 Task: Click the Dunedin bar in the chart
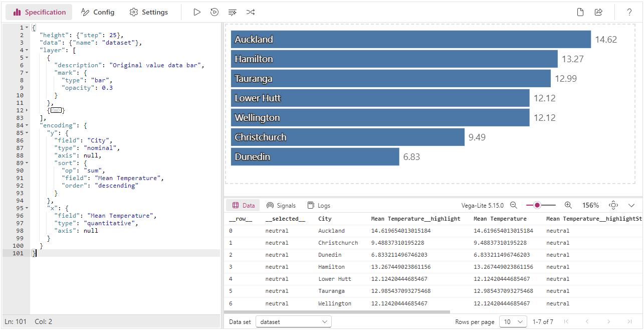pyautogui.click(x=315, y=156)
